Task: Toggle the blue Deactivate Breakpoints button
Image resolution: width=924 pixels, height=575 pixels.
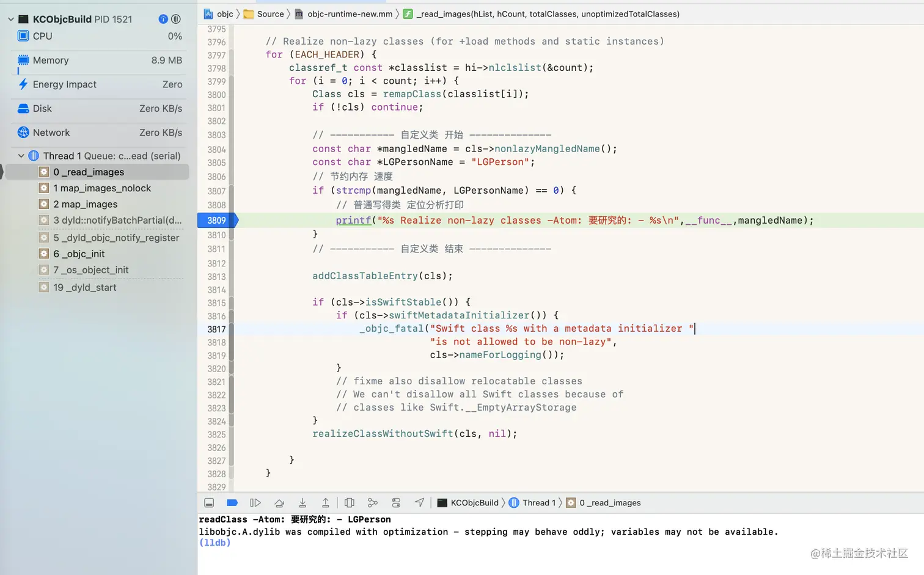Action: [232, 503]
